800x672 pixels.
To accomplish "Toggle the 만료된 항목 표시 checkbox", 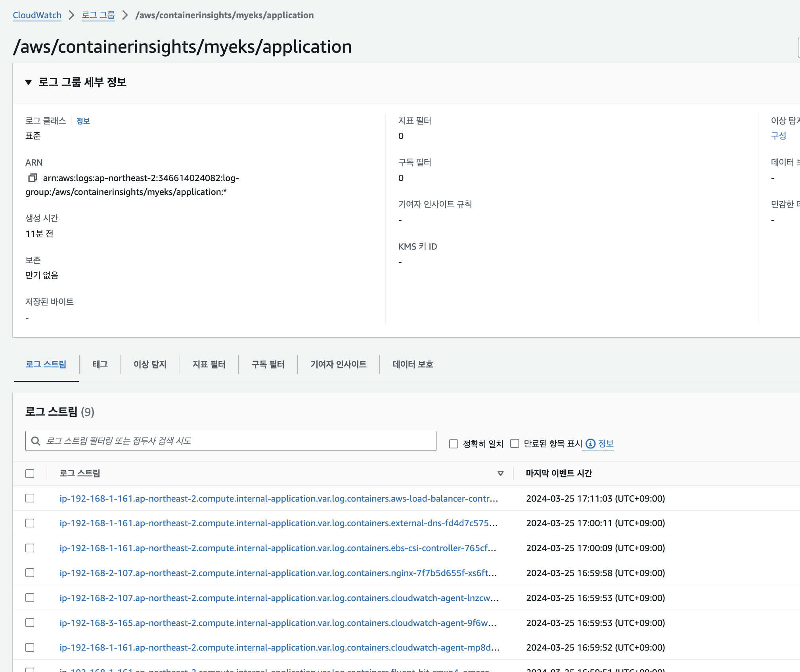I will 515,443.
